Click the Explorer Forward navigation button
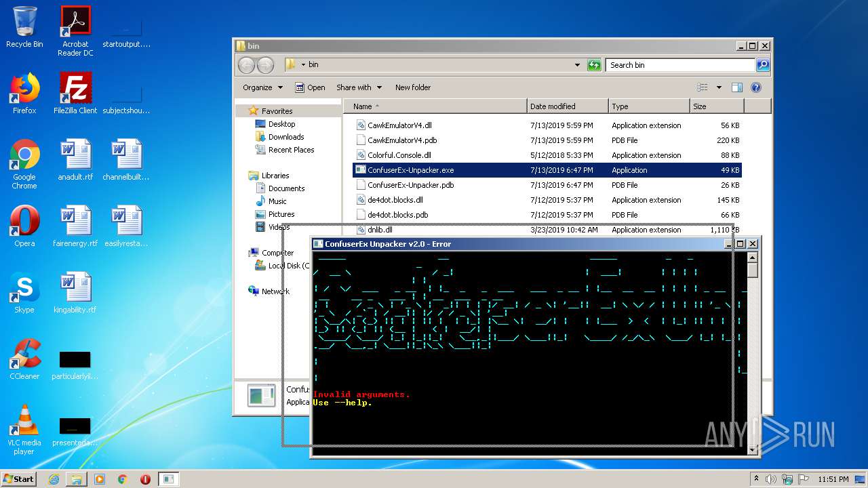This screenshot has width=868, height=488. 266,65
